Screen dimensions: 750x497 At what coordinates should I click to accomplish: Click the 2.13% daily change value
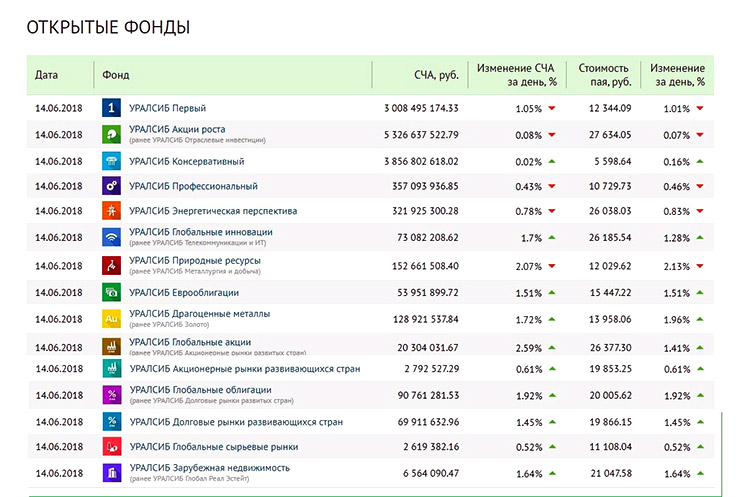(676, 266)
